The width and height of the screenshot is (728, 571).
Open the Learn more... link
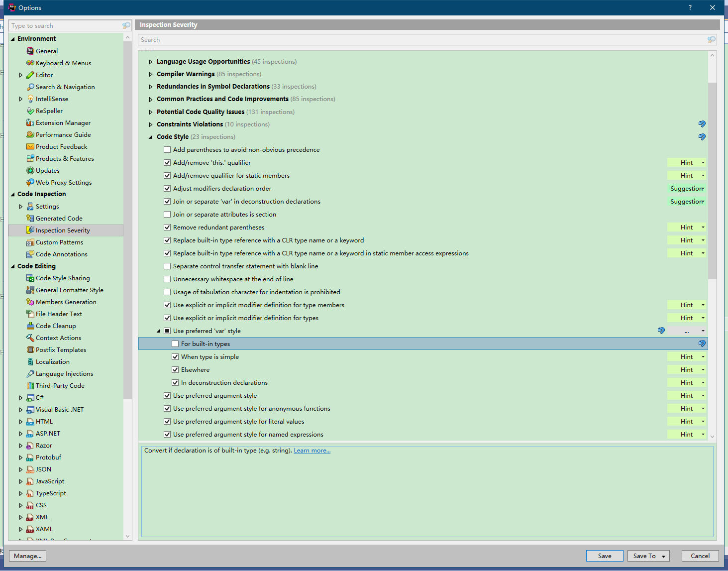pos(312,450)
